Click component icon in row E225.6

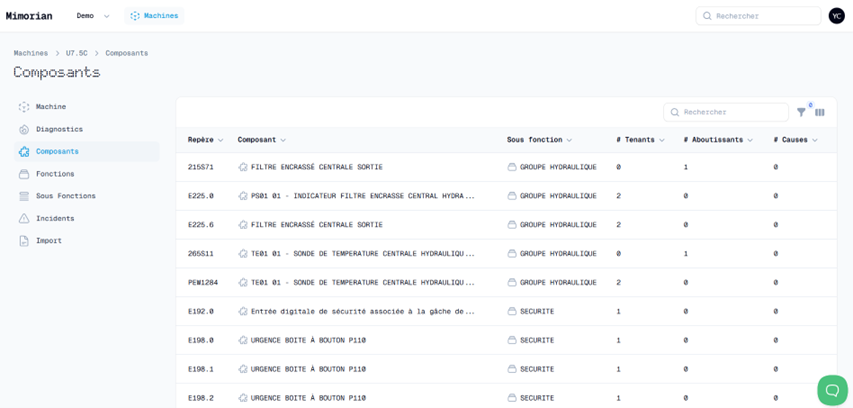point(243,225)
